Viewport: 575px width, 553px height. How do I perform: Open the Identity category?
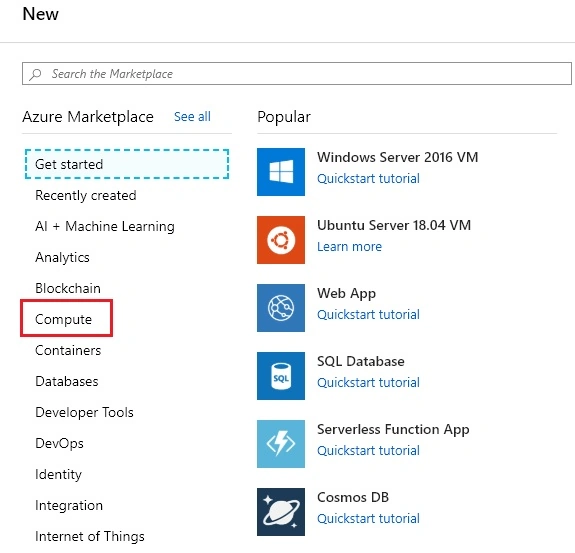tap(58, 475)
